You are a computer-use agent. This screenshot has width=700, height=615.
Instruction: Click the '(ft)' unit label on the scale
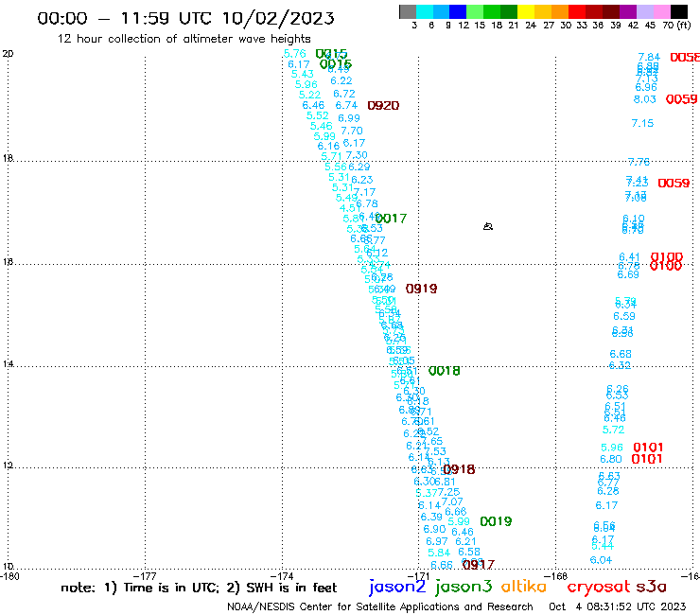tap(684, 25)
